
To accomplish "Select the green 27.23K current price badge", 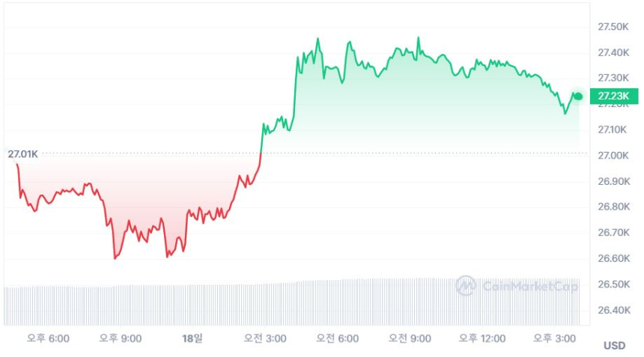I will click(613, 96).
